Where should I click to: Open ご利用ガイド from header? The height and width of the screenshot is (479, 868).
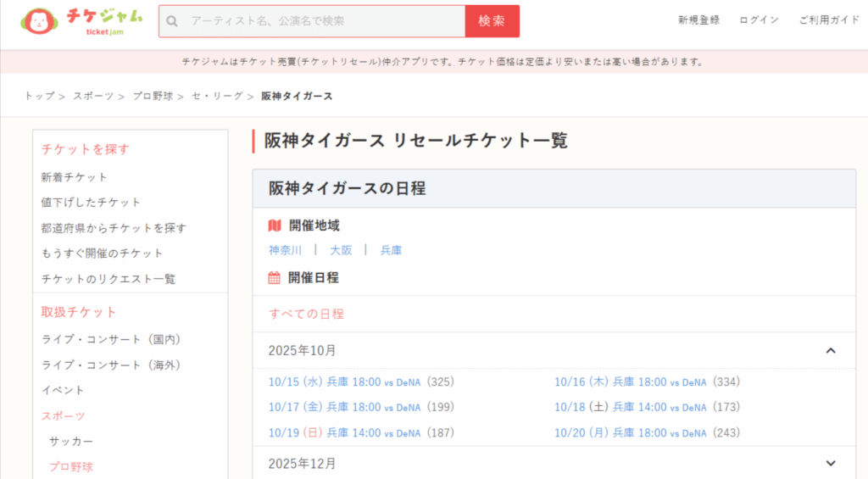828,20
